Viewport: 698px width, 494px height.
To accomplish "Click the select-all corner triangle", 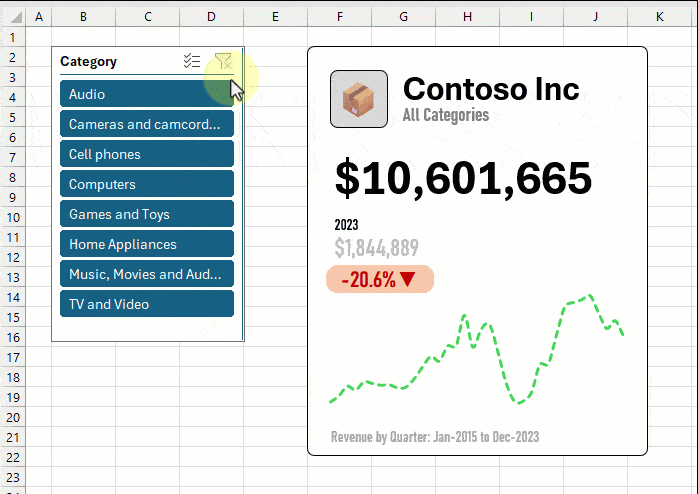I will (x=16, y=17).
